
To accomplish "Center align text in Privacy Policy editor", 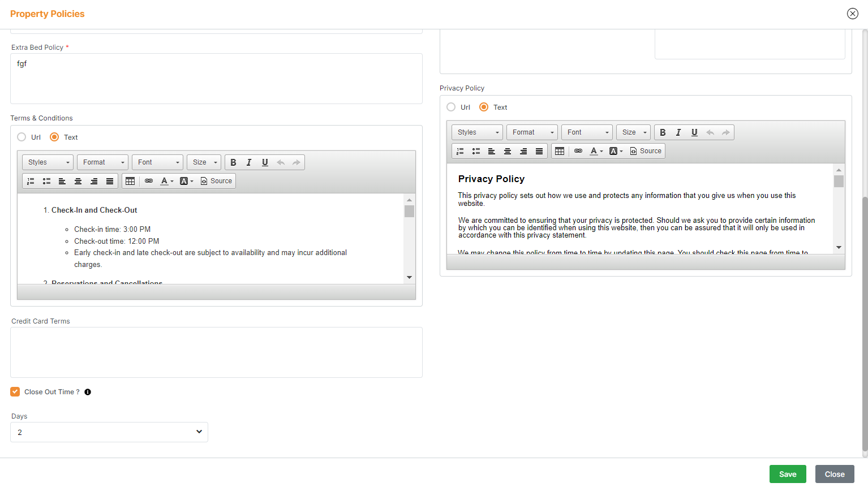I will click(x=508, y=151).
